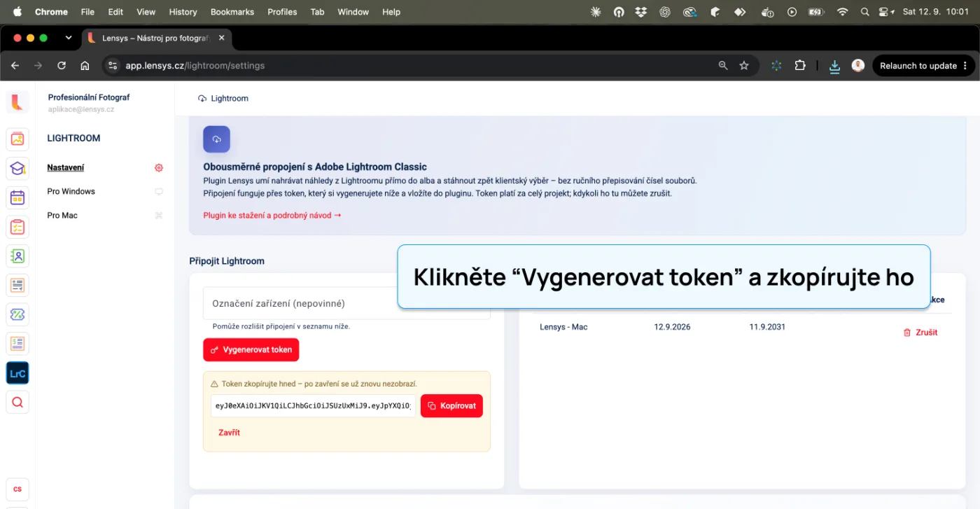
Task: Click the Lensys logo at sidebar top
Action: pos(17,102)
